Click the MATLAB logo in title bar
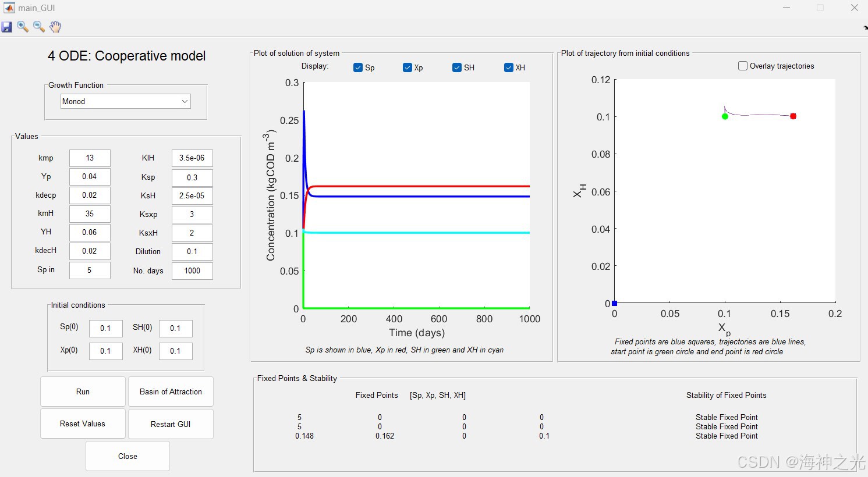Image resolution: width=868 pixels, height=477 pixels. [9, 8]
